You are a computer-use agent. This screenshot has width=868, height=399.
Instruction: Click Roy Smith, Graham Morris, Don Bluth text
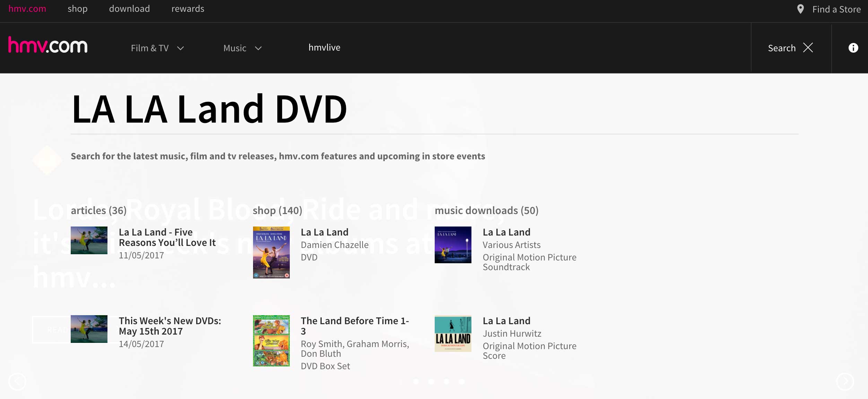[355, 349]
